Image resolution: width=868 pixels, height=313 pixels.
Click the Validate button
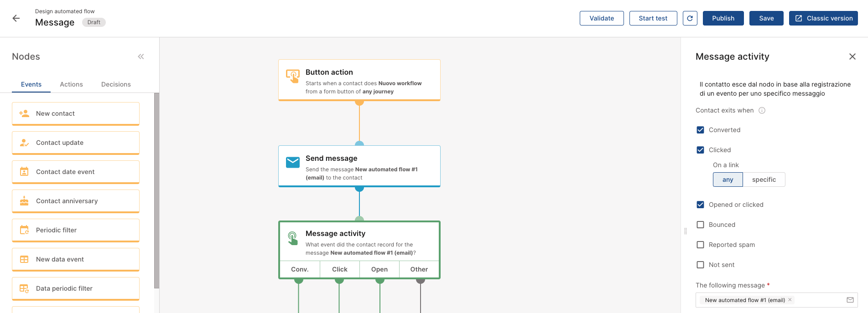601,18
